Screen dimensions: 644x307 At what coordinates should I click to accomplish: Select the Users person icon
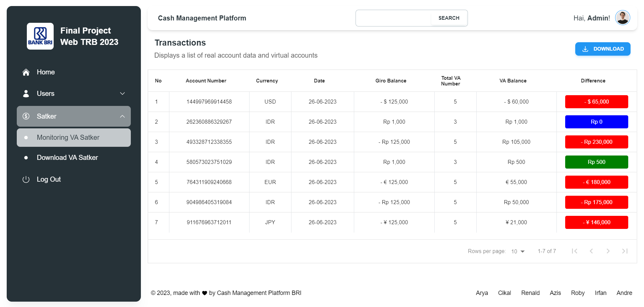(x=26, y=94)
